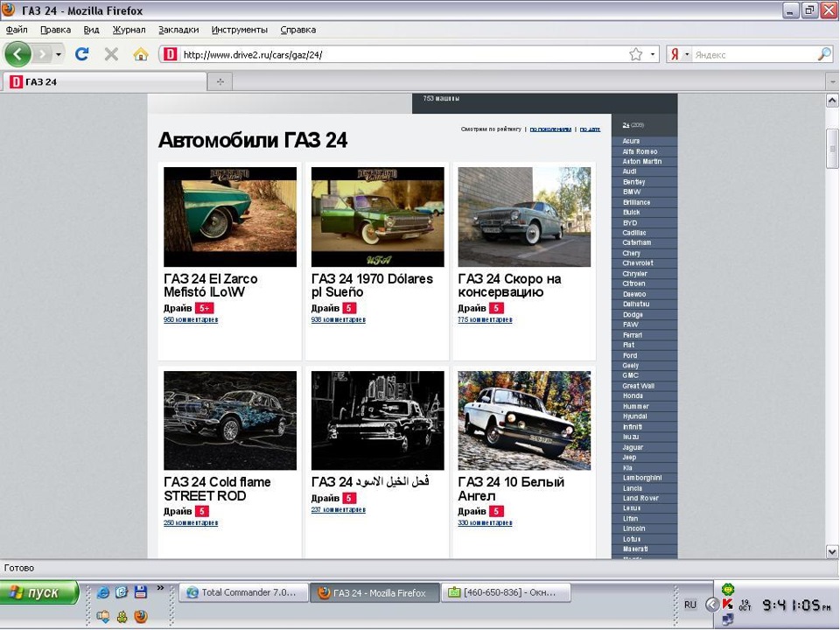Screen dimensions: 840x630
Task: Click the Stop loading X icon
Action: coord(111,54)
